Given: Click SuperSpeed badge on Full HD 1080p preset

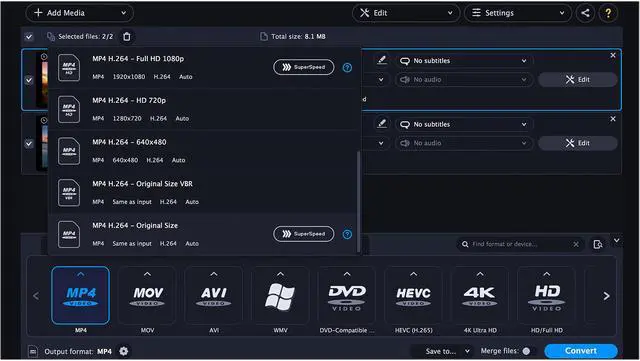Looking at the screenshot, I should click(303, 67).
